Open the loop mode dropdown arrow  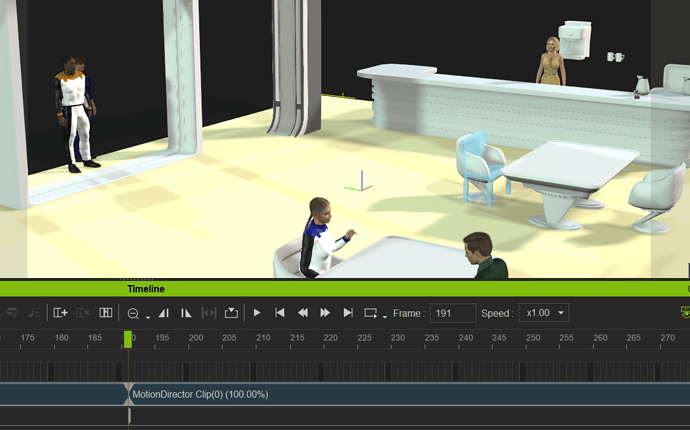click(x=385, y=317)
